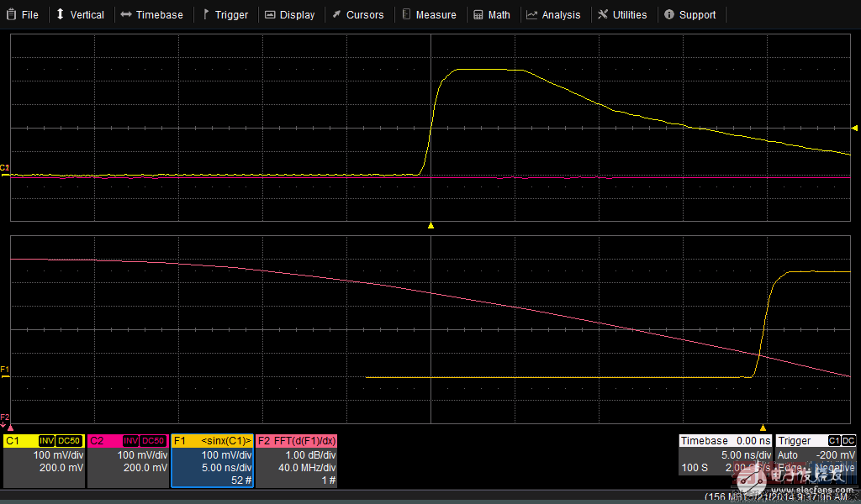Click the Trigger flag icon in the menu bar
The height and width of the screenshot is (504, 861).
[206, 14]
